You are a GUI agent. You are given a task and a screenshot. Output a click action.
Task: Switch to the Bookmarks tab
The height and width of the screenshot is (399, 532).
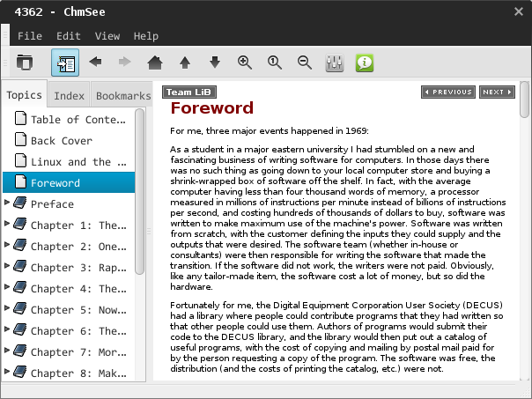pos(123,96)
